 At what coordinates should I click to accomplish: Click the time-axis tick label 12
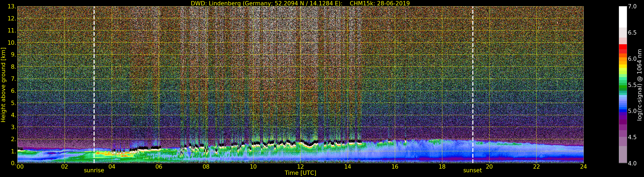pos(300,167)
